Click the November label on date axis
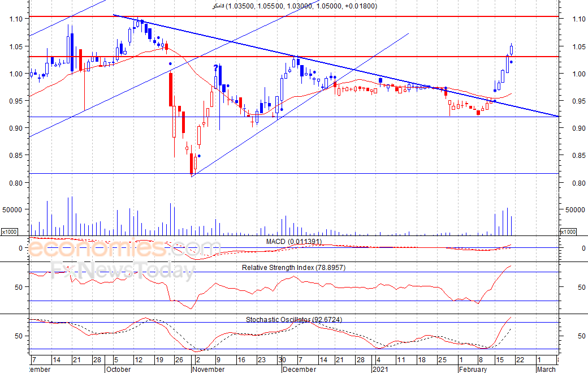 208,369
